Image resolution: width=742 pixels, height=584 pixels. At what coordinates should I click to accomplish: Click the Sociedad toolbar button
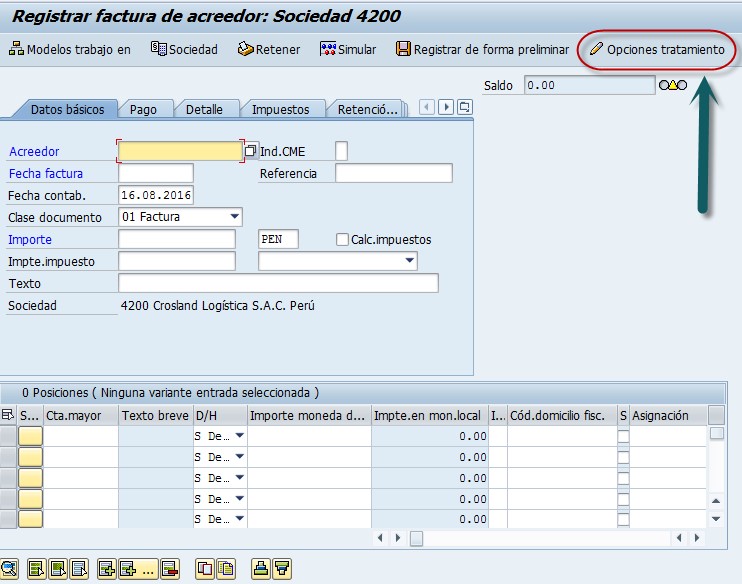tap(184, 49)
